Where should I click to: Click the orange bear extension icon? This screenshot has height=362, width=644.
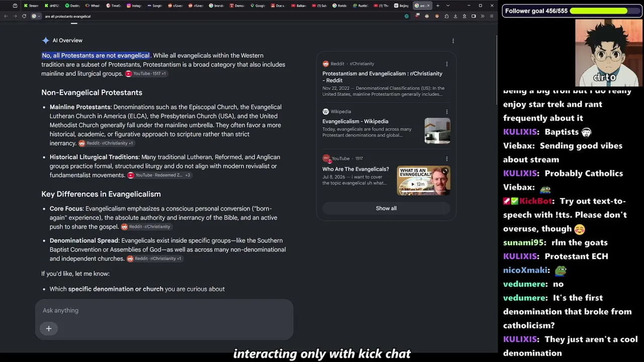point(437,16)
